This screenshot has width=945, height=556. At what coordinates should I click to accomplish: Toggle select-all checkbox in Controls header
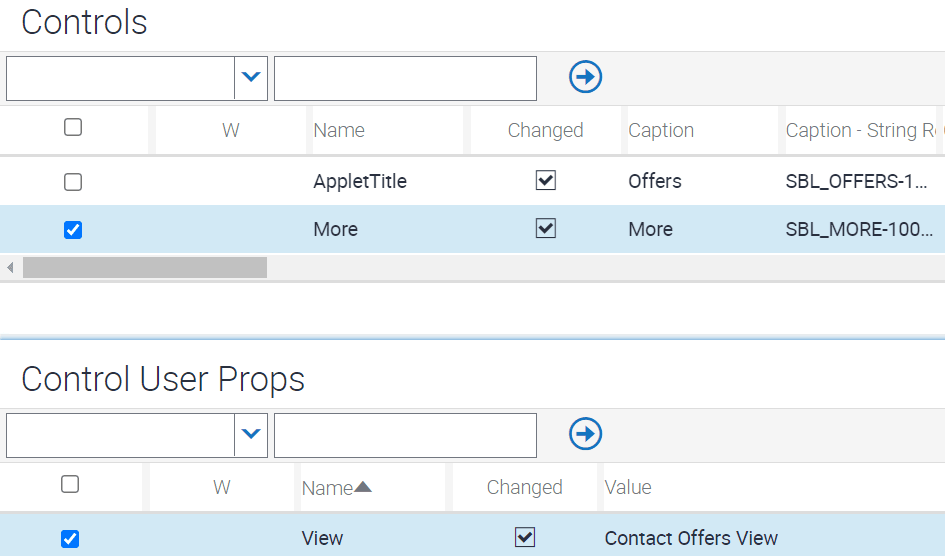(73, 127)
